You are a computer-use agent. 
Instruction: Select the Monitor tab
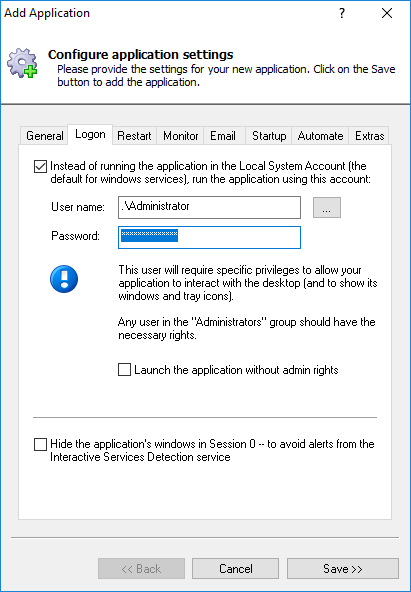point(180,136)
